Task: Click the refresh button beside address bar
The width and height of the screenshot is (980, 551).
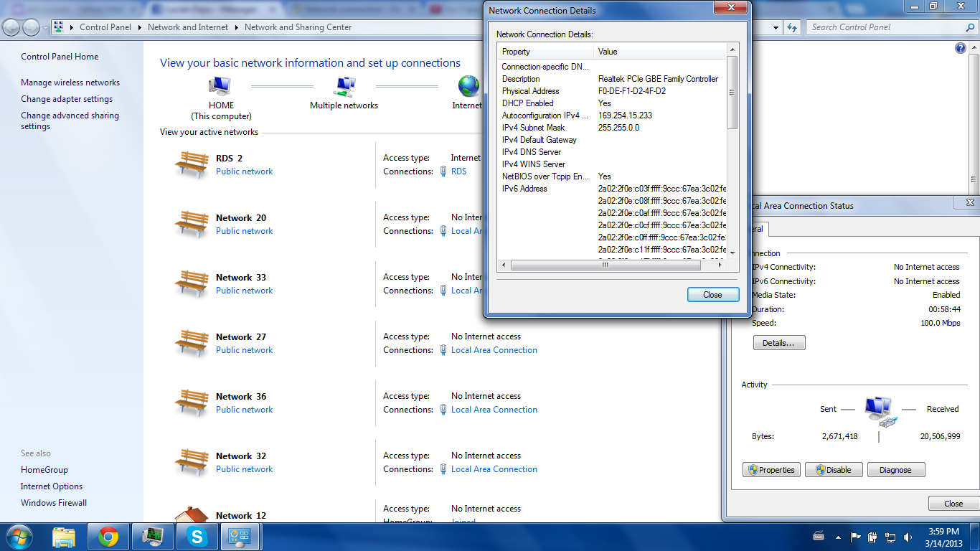Action: 792,27
